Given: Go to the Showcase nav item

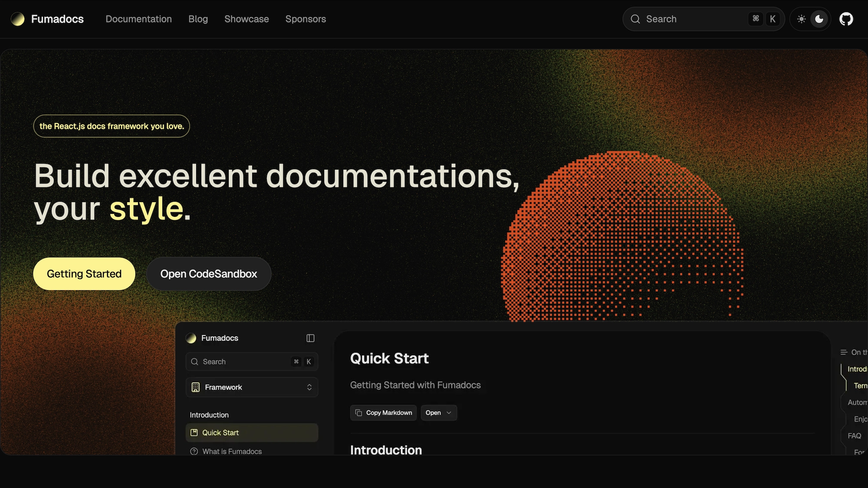Looking at the screenshot, I should [x=247, y=19].
